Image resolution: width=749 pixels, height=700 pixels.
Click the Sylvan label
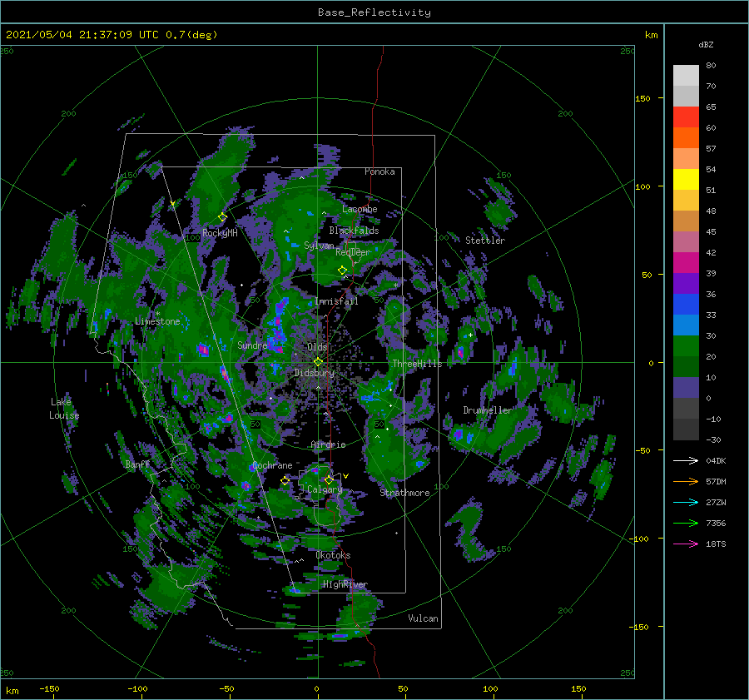[319, 246]
